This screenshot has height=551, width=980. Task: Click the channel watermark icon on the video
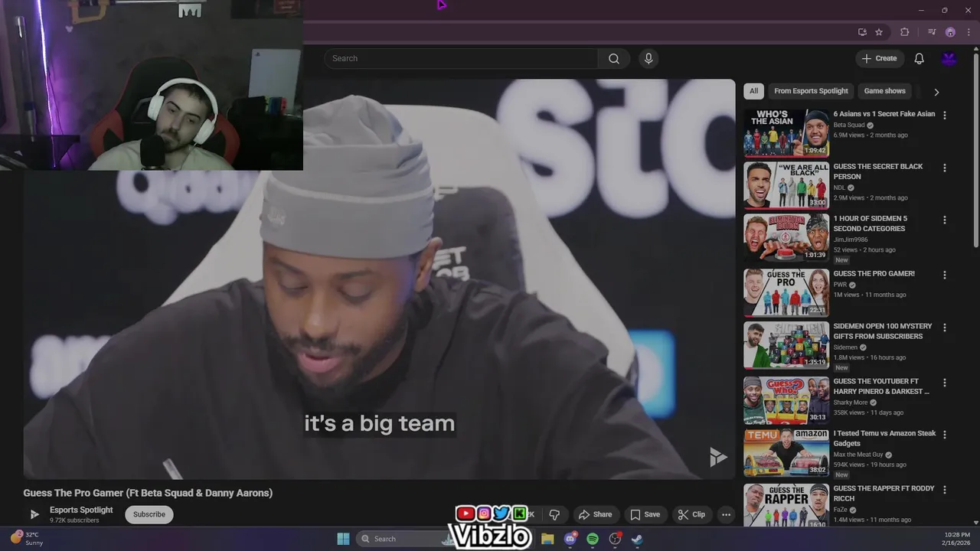pos(717,457)
